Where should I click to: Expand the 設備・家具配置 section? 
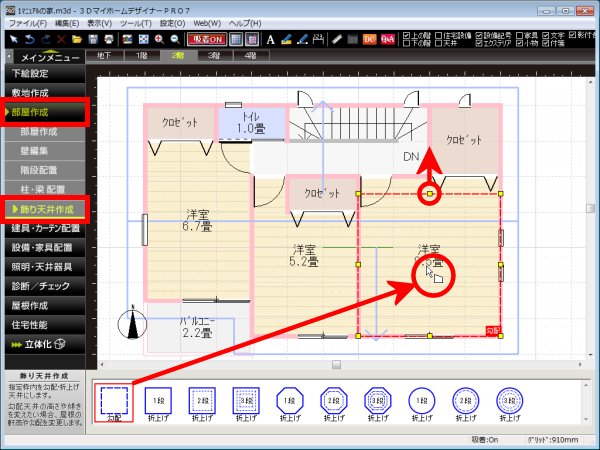pos(45,248)
